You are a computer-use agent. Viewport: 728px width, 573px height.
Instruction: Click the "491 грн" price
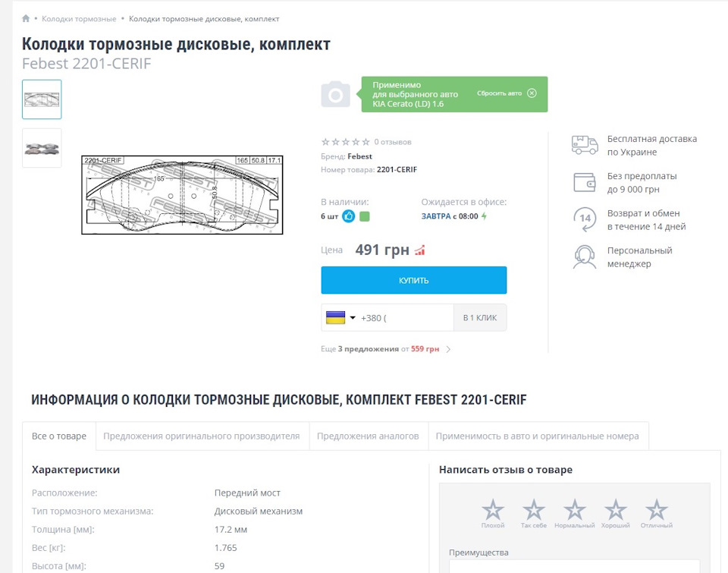point(382,250)
